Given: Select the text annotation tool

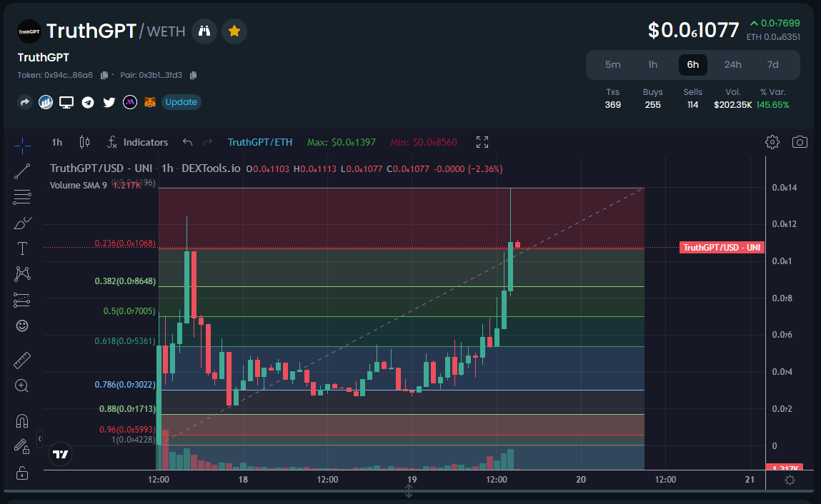Looking at the screenshot, I should tap(22, 248).
